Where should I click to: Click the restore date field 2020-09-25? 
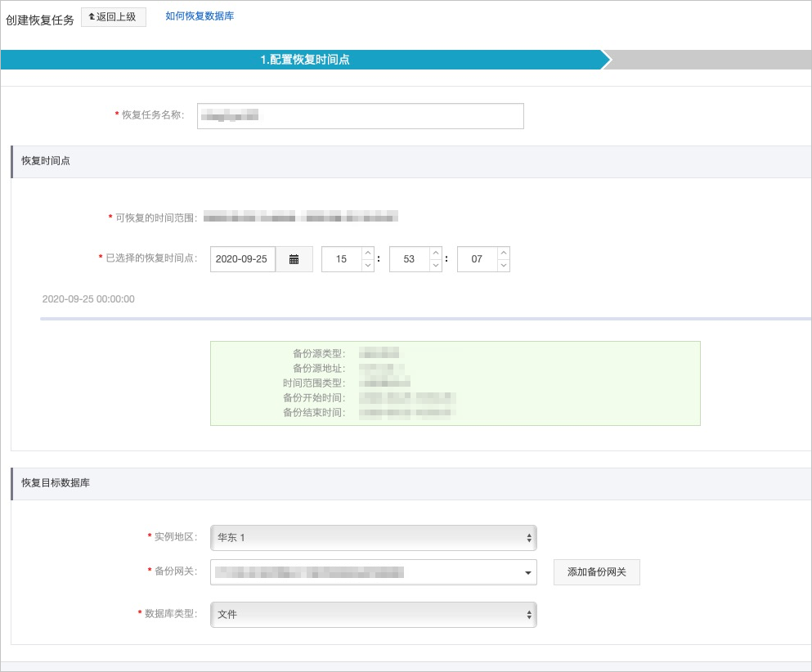[x=242, y=259]
